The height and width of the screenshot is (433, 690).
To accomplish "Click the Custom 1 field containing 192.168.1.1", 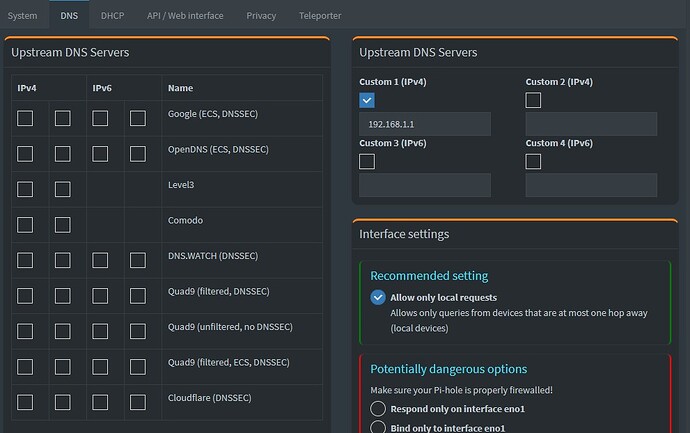I will [424, 124].
